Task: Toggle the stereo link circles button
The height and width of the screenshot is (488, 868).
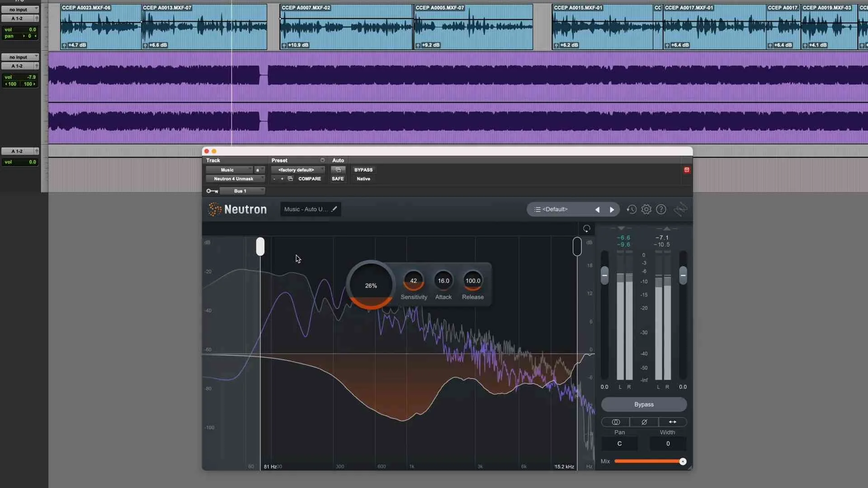Action: pyautogui.click(x=615, y=422)
